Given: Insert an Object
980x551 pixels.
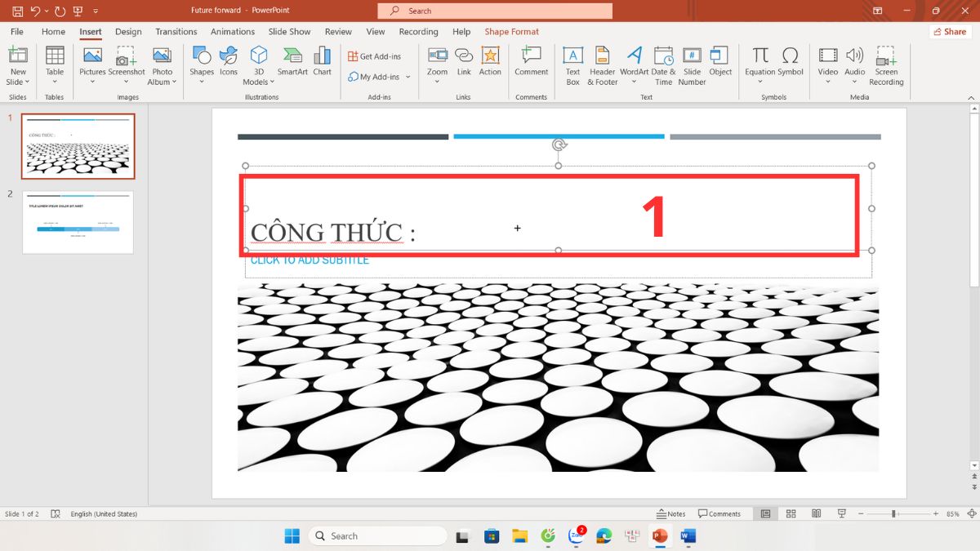Looking at the screenshot, I should click(x=720, y=61).
